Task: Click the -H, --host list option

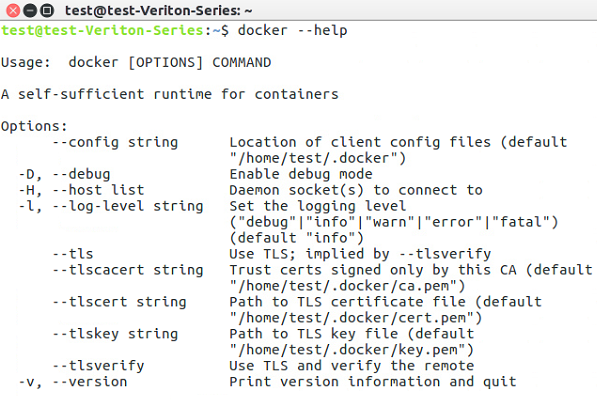Action: (81, 190)
